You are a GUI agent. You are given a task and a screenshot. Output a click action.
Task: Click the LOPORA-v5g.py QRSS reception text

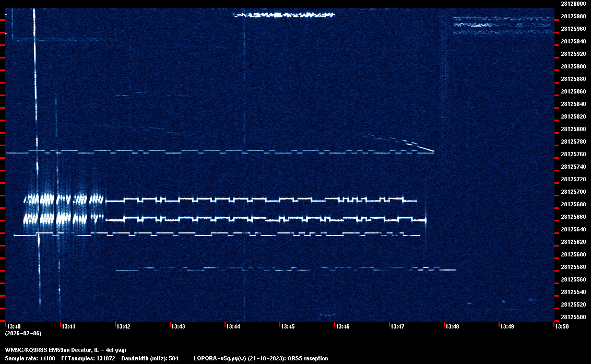pos(261,358)
